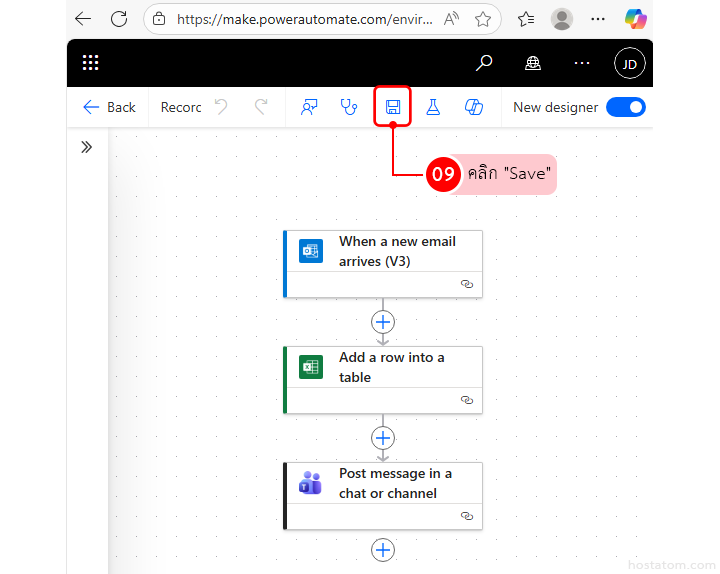Open the Flow checker stethoscope icon

pyautogui.click(x=348, y=107)
